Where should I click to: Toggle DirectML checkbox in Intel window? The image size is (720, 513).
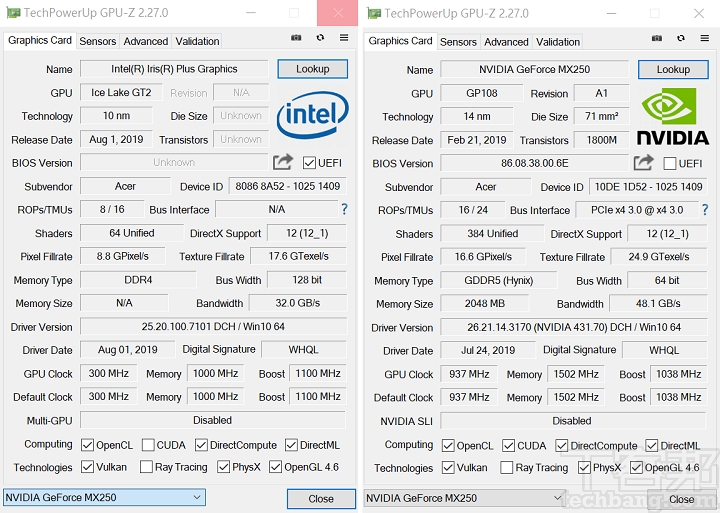[x=291, y=445]
